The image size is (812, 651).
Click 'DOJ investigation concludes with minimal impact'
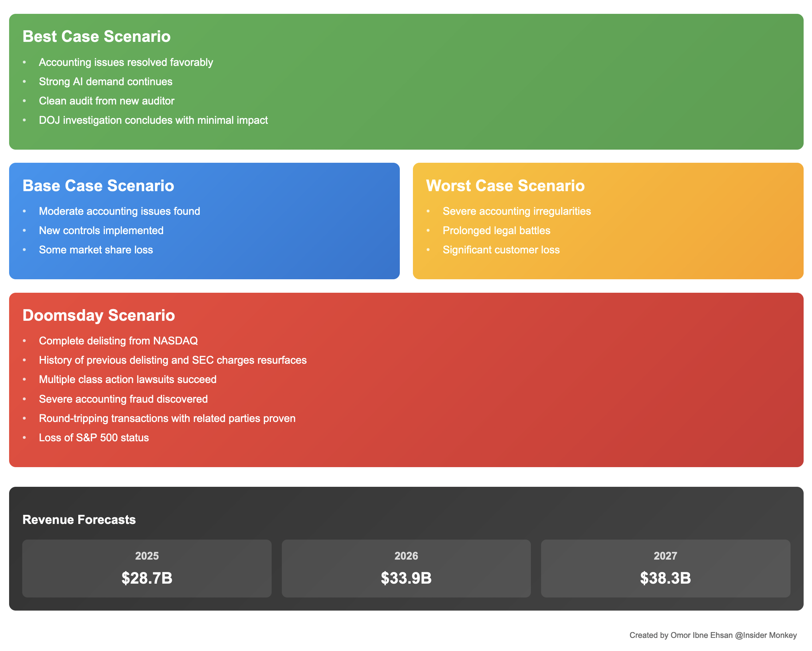(x=153, y=120)
